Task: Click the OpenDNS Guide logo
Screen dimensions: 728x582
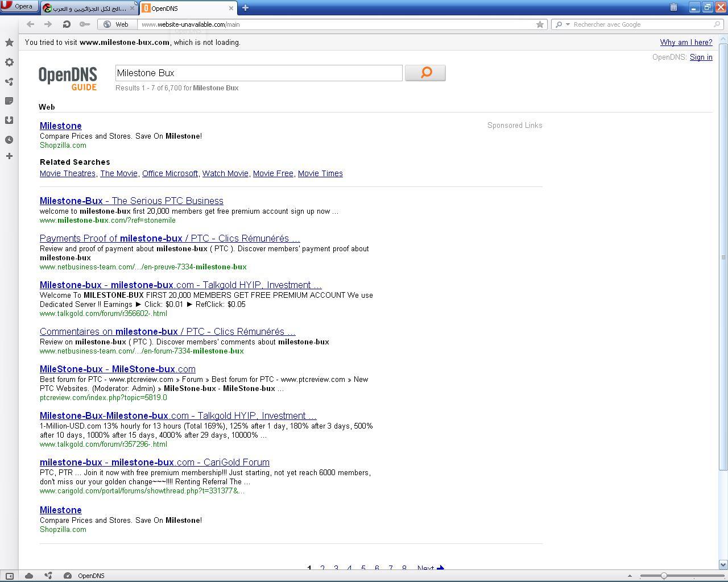Action: 68,78
